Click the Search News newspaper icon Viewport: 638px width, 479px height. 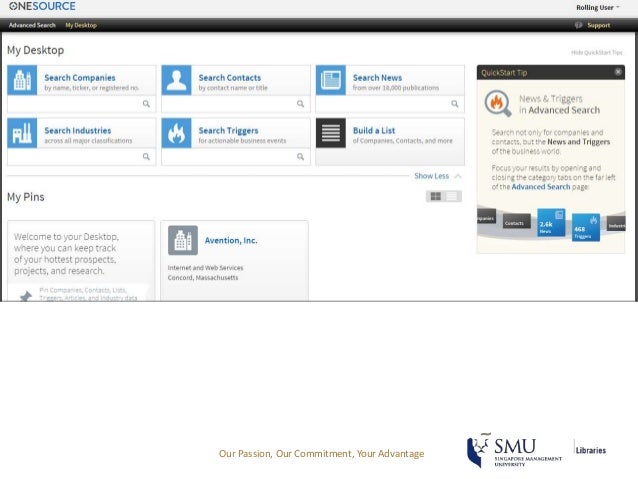click(330, 80)
